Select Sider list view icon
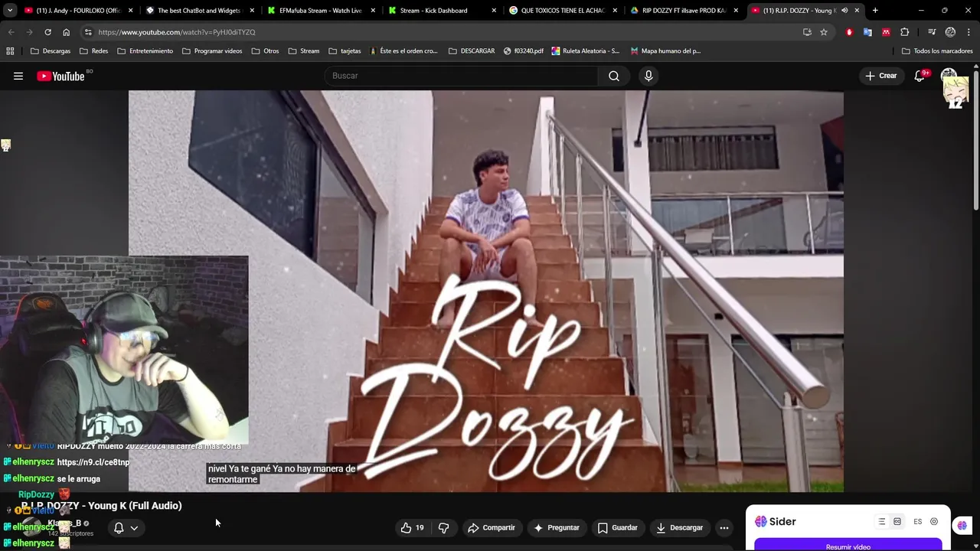Image resolution: width=980 pixels, height=551 pixels. [x=882, y=521]
